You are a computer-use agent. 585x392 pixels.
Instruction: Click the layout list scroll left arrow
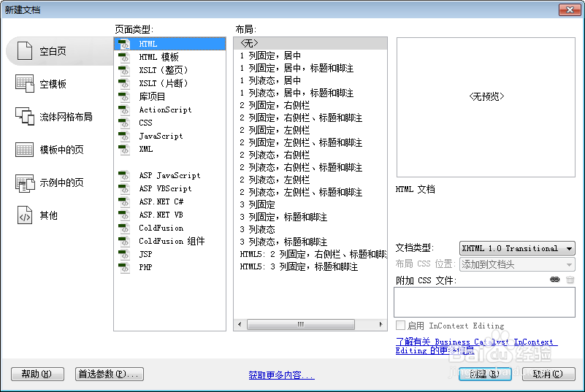240,325
